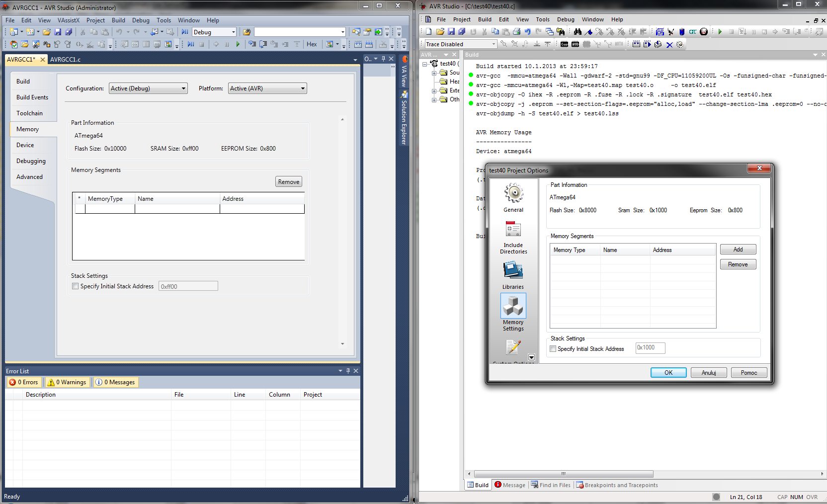Open Debug menu in test40 AVR Studio

[566, 19]
